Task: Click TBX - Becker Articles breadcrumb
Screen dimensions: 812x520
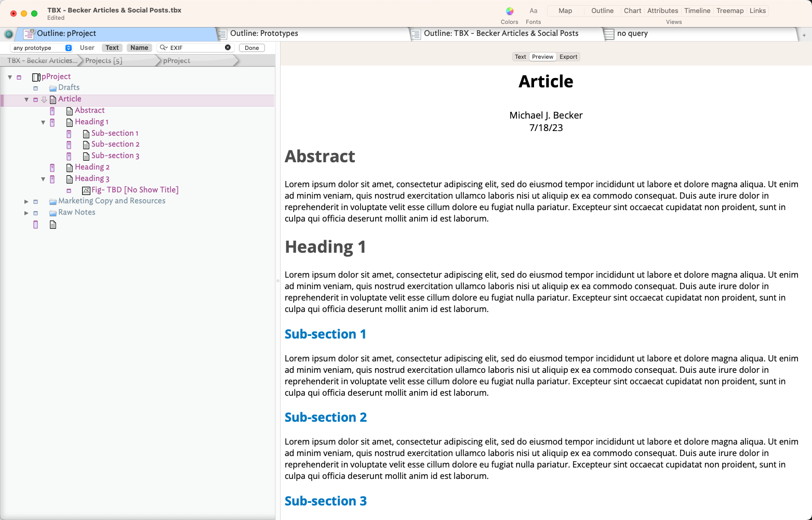Action: click(x=43, y=61)
